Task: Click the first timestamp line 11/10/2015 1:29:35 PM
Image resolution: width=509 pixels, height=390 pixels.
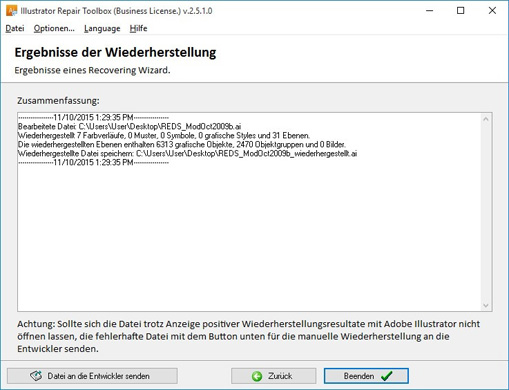Action: (x=93, y=118)
